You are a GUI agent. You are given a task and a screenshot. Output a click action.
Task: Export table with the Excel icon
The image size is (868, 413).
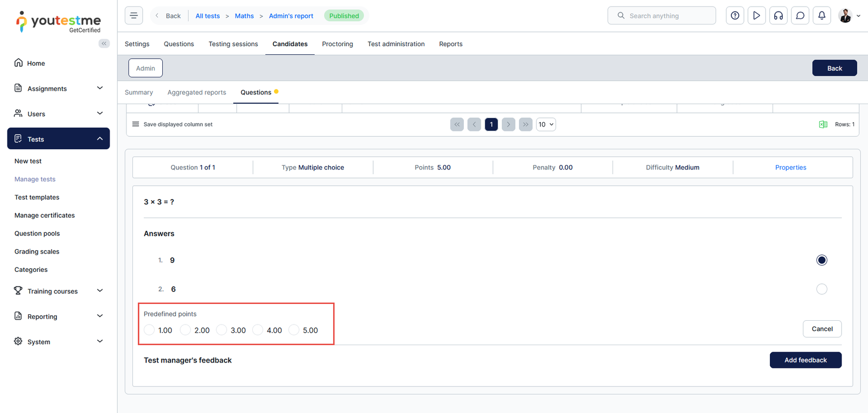click(823, 124)
